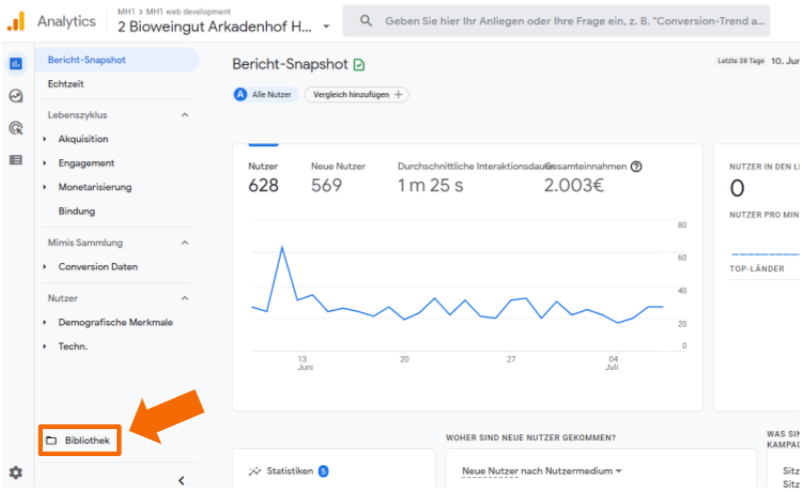Open the Reports icon in left rail
The height and width of the screenshot is (492, 803).
[15, 64]
